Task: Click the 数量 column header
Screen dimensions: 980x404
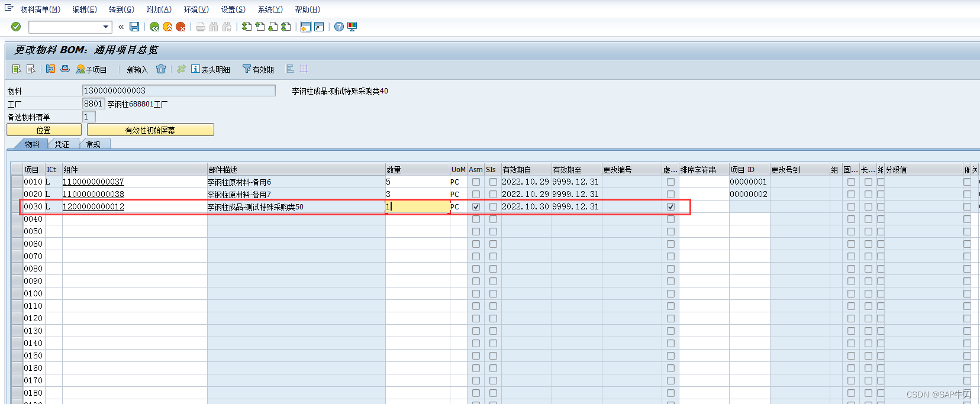Action: point(417,170)
